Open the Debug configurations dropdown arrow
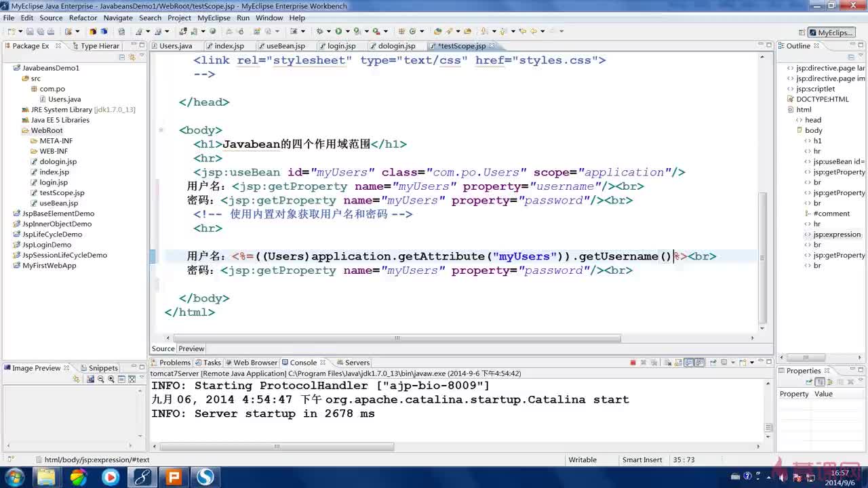This screenshot has width=868, height=488. (328, 31)
